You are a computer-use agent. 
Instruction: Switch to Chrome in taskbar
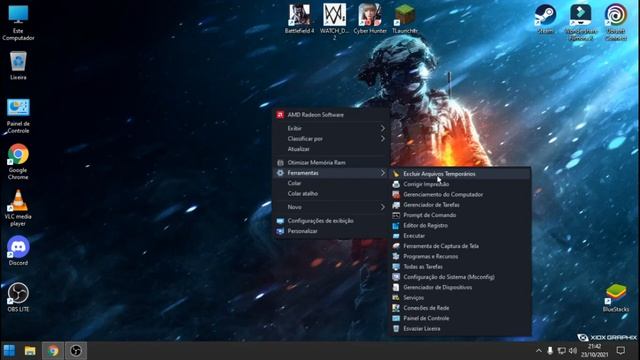(53, 351)
